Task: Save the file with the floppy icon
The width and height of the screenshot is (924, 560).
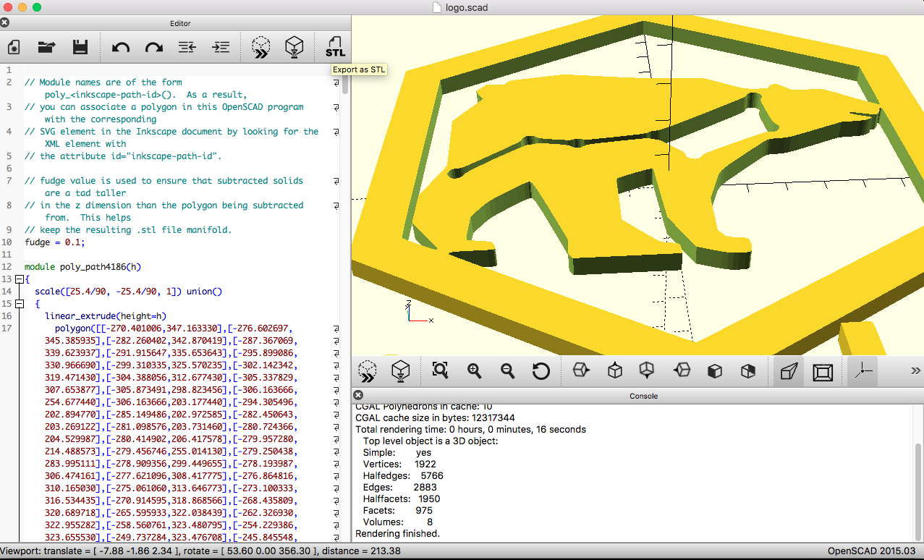Action: (80, 48)
